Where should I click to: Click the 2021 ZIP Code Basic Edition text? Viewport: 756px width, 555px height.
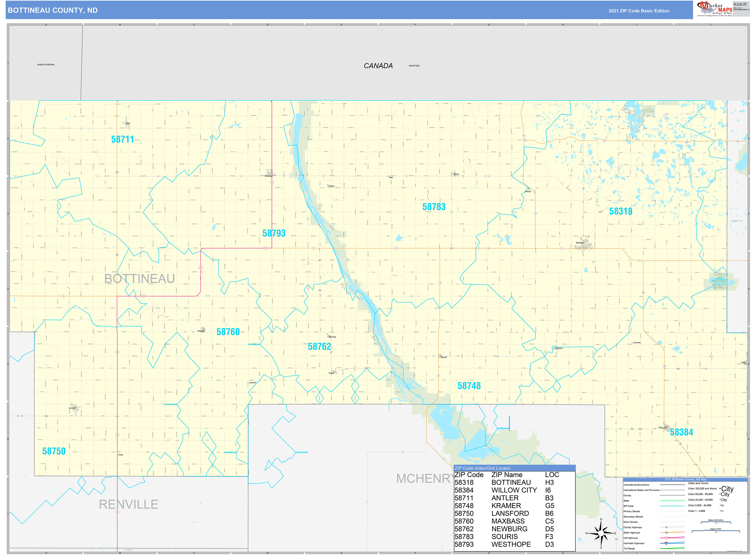(639, 11)
